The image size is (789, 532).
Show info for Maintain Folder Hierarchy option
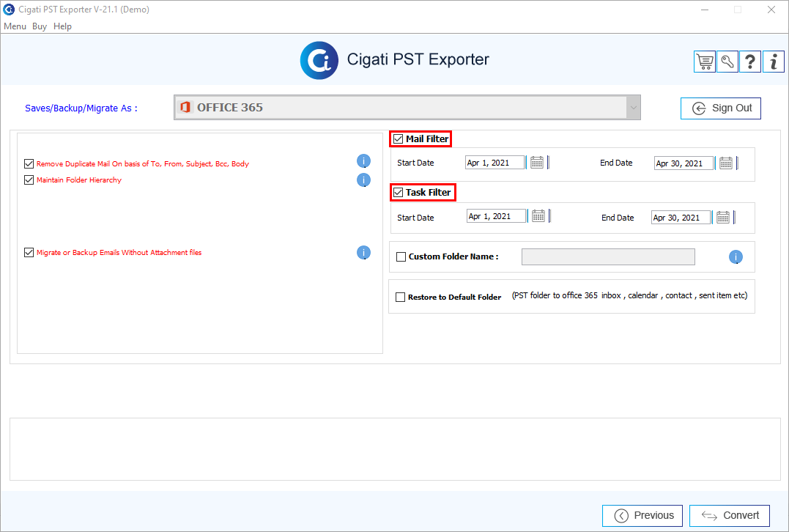click(x=363, y=180)
